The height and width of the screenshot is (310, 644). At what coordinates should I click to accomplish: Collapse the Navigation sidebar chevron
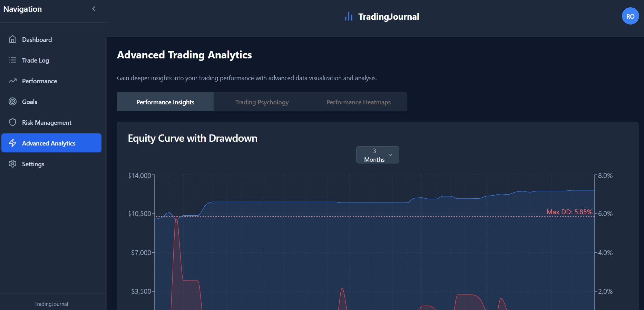[x=94, y=9]
